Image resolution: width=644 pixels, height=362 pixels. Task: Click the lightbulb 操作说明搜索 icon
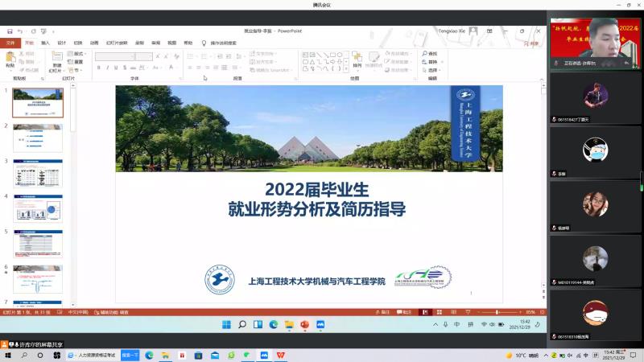[x=204, y=43]
